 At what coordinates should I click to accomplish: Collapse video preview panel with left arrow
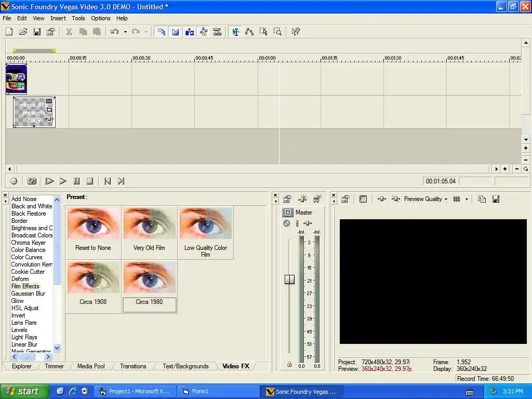pyautogui.click(x=334, y=201)
